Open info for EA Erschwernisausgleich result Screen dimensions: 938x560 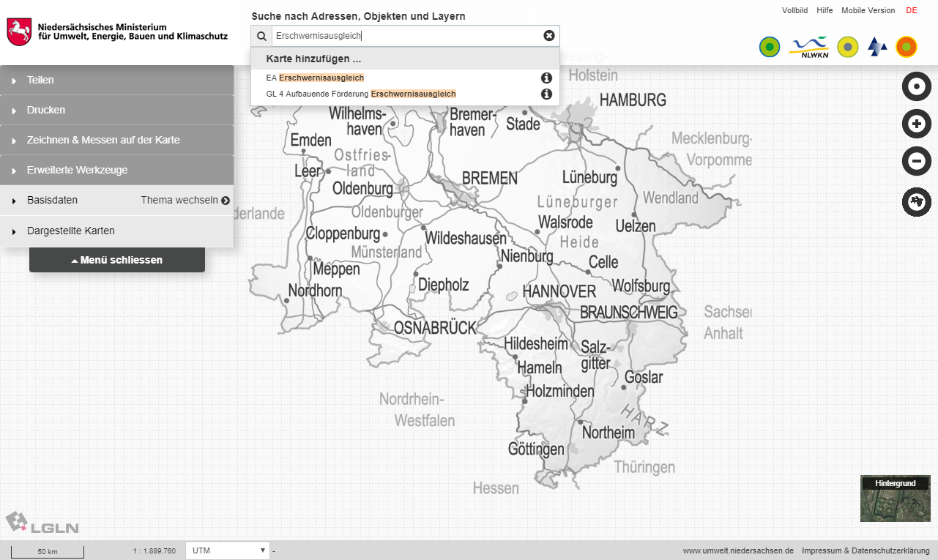click(546, 78)
